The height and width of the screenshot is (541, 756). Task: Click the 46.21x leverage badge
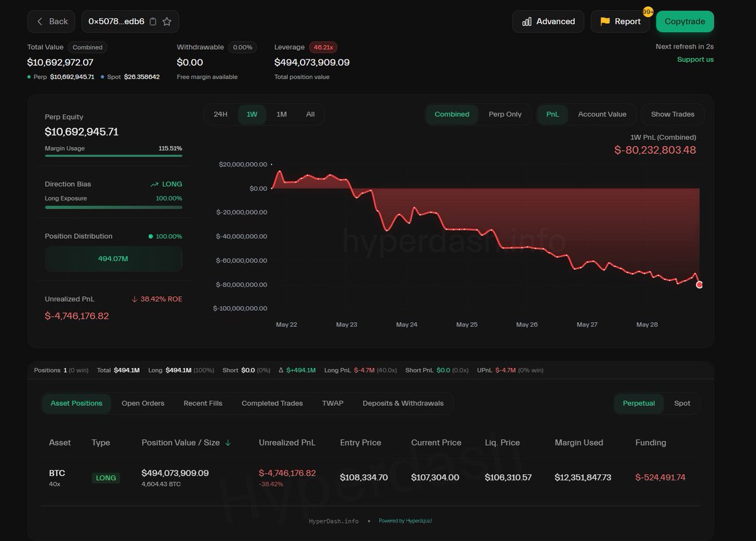point(323,47)
